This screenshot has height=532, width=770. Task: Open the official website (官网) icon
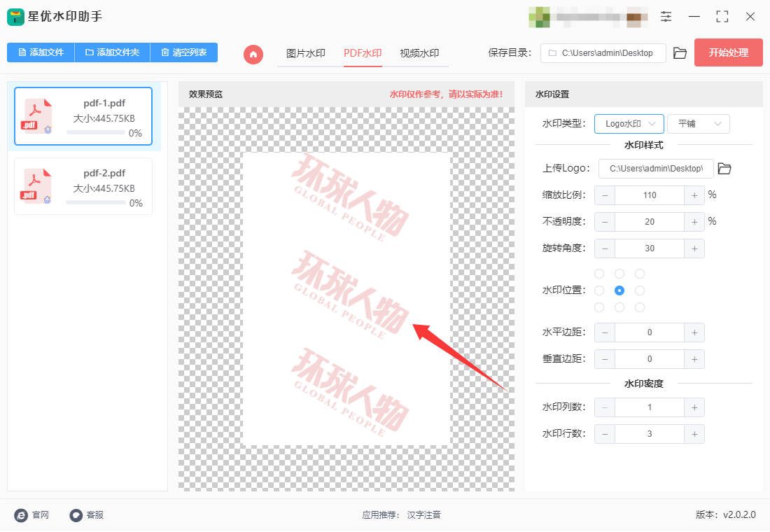point(21,514)
